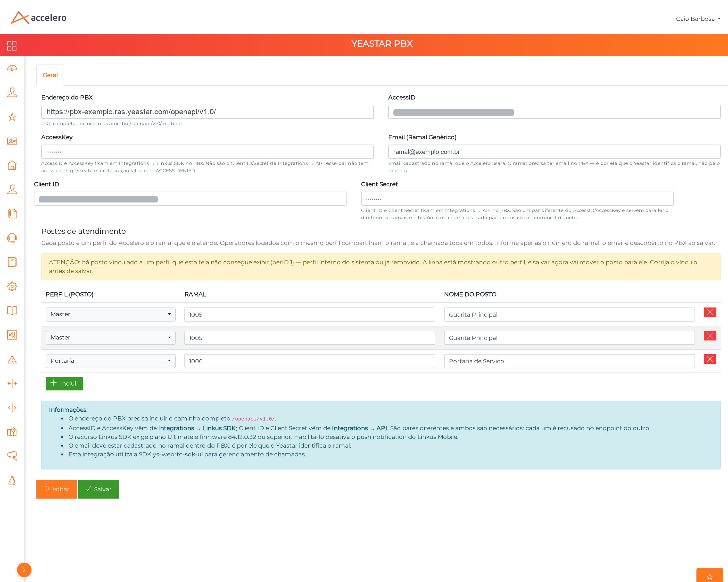The width and height of the screenshot is (728, 582).
Task: Open the Caio Barbosa user menu
Action: coord(698,19)
